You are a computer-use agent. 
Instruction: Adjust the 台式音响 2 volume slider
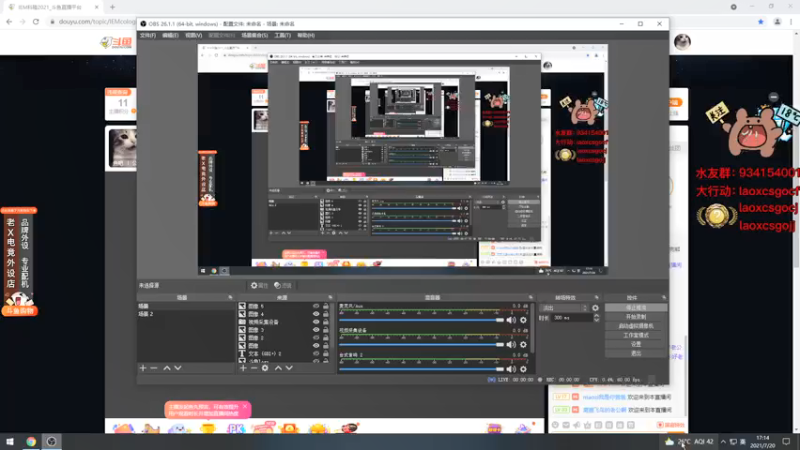click(421, 369)
